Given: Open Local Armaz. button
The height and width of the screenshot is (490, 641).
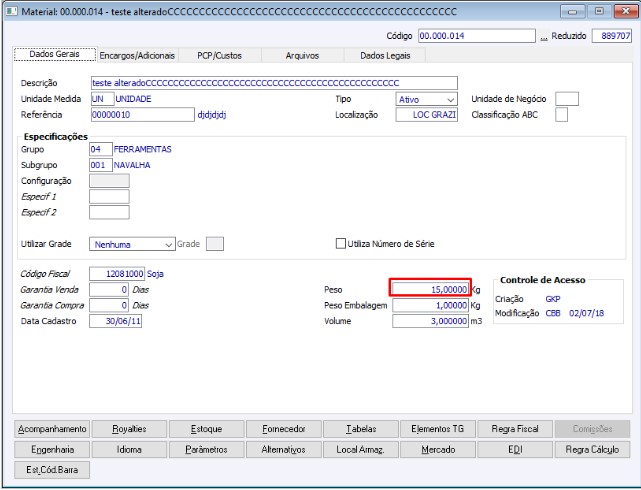Looking at the screenshot, I should (361, 450).
